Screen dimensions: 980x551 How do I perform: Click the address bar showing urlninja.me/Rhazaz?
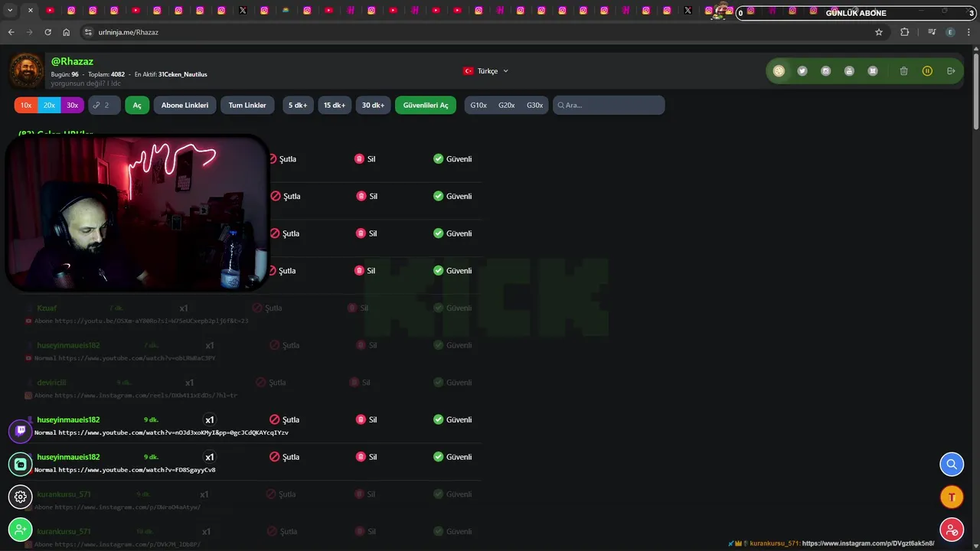(475, 32)
